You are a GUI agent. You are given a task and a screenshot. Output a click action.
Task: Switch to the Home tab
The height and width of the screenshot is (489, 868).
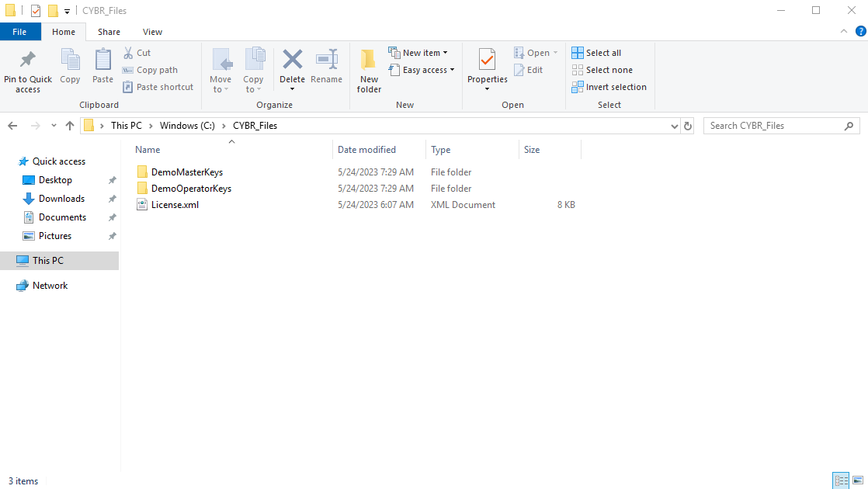point(64,32)
